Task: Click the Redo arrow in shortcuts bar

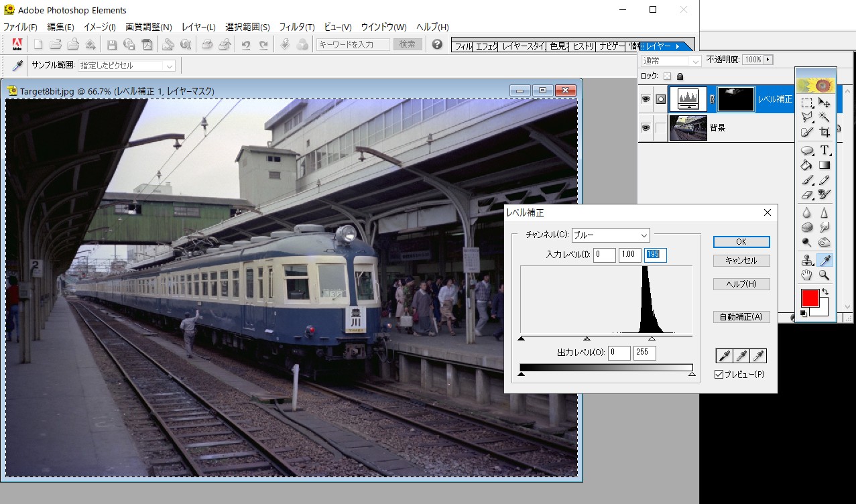Action: click(x=263, y=44)
